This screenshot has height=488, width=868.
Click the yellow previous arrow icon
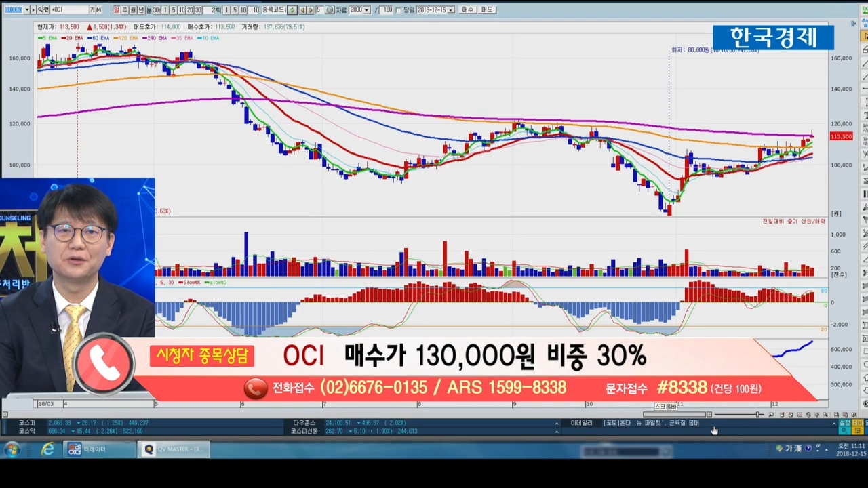coord(302,10)
